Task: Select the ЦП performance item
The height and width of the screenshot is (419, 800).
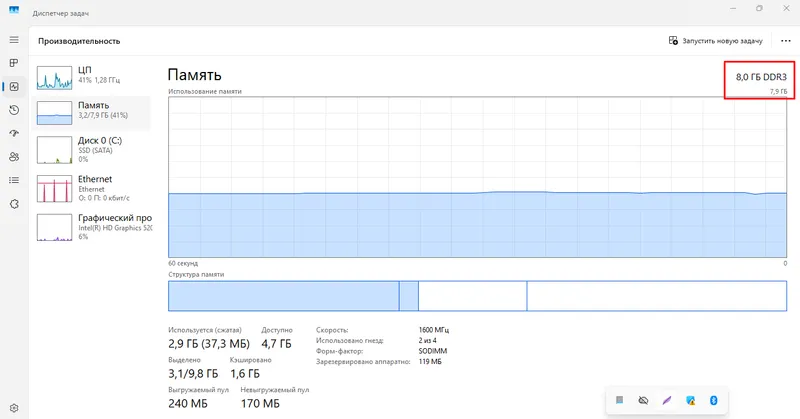Action: point(91,76)
